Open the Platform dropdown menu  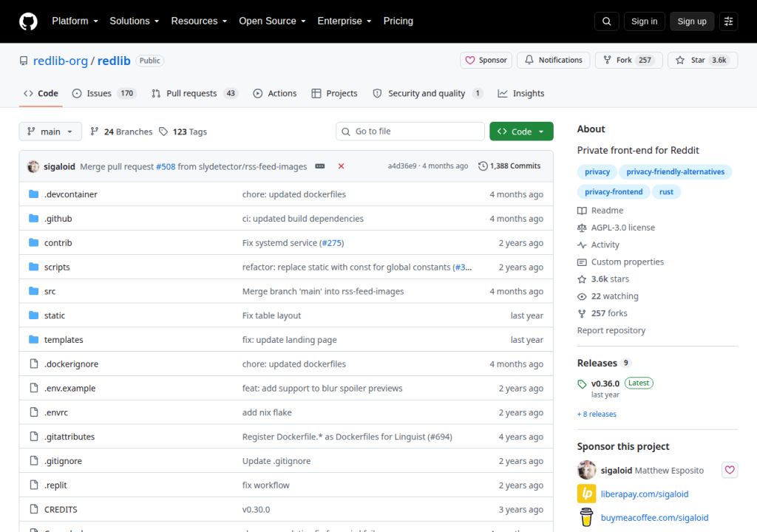point(75,21)
